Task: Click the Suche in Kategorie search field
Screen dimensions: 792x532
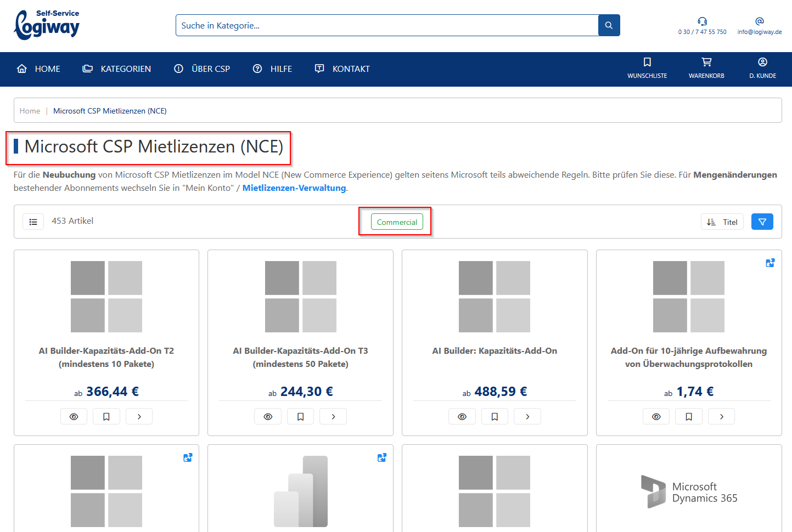Action: 387,25
